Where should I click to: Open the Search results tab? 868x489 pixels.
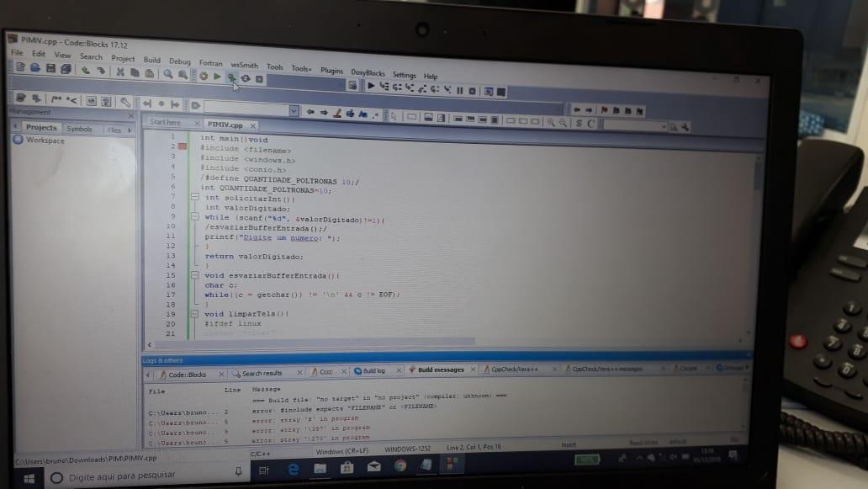[262, 373]
